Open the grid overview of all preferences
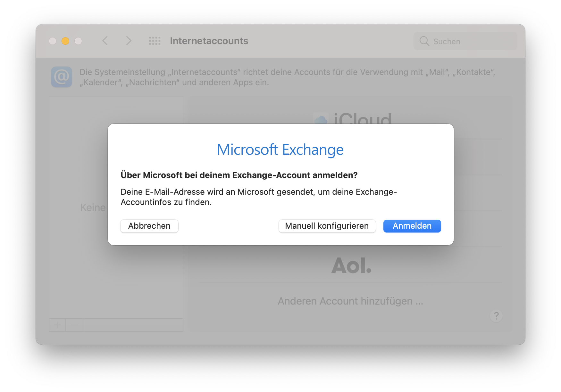 point(155,41)
